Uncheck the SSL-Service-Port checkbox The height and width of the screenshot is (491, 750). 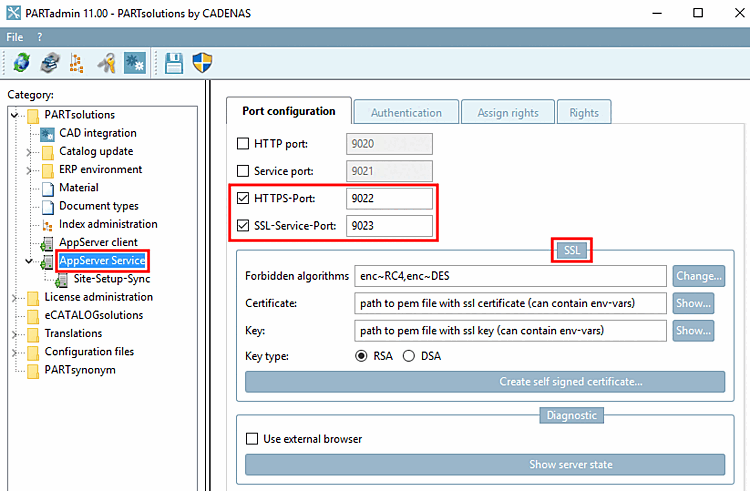click(243, 225)
